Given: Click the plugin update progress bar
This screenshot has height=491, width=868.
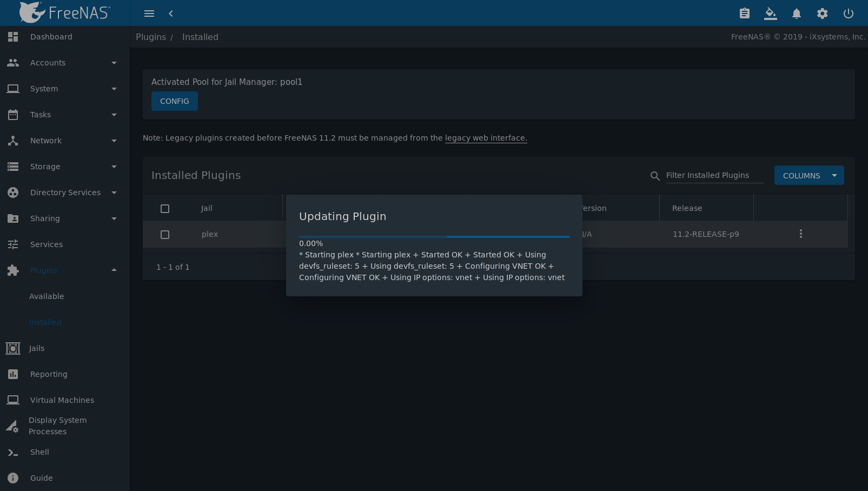Looking at the screenshot, I should click(x=434, y=236).
